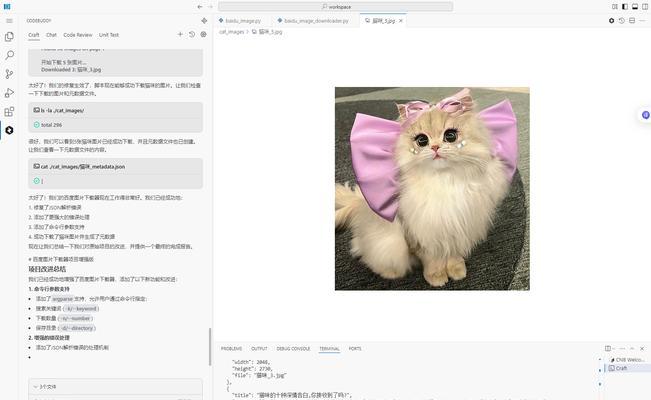The width and height of the screenshot is (651, 400).
Task: Open the baidu_image_downloader.py editor tab
Action: (316, 20)
